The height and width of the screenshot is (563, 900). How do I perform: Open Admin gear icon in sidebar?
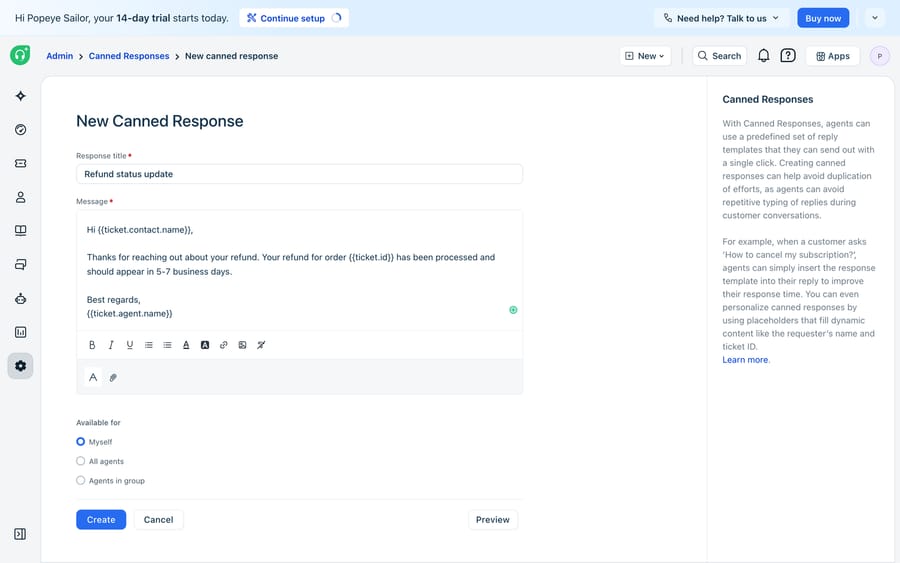pyautogui.click(x=21, y=366)
